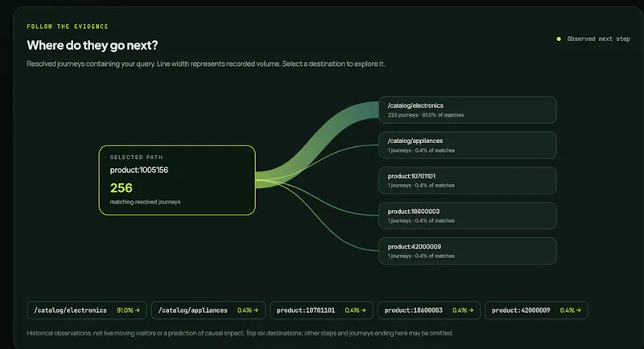Select the /catalog/appliances destination card
The image size is (644, 349).
(x=468, y=146)
